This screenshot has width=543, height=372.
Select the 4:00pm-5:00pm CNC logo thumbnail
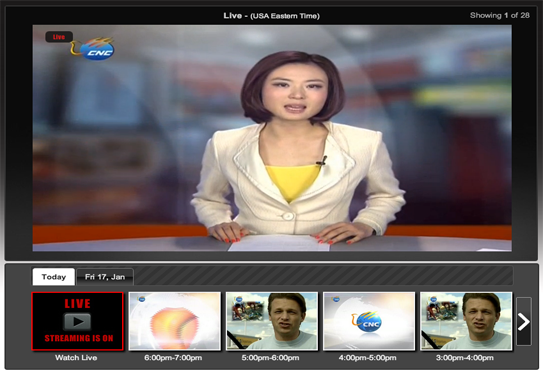(x=369, y=321)
